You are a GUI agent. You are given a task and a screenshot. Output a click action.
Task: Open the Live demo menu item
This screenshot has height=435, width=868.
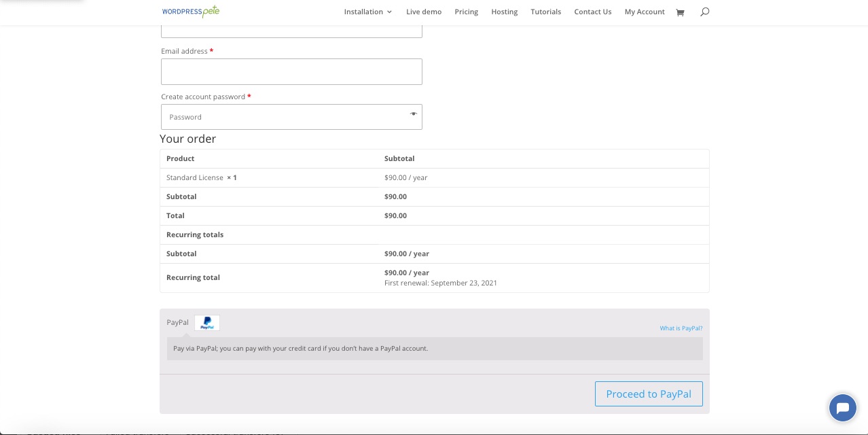(x=424, y=12)
